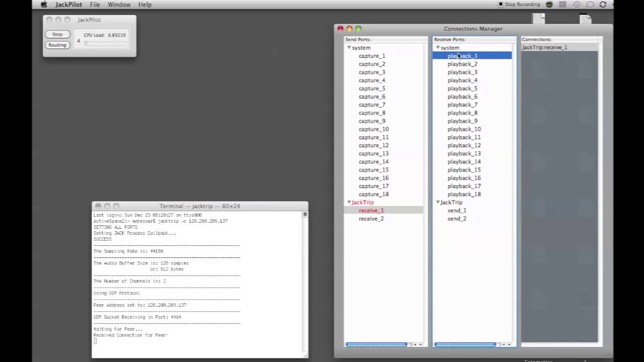
Task: Select capture_12 in Send Ports
Action: point(374,145)
